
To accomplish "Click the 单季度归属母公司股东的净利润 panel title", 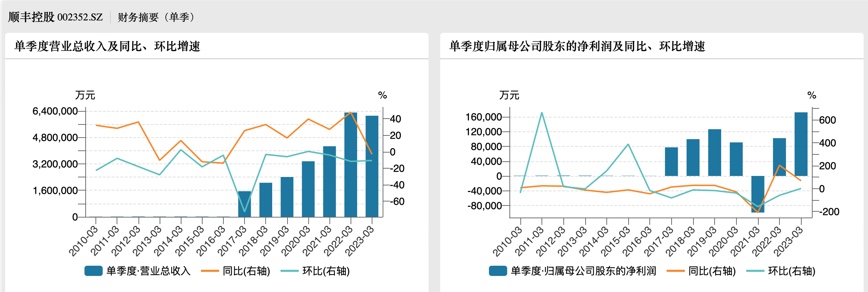I will (577, 46).
